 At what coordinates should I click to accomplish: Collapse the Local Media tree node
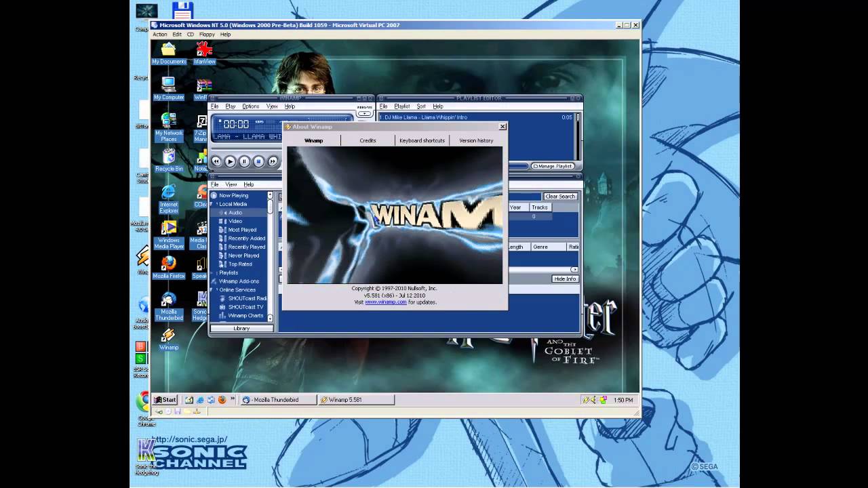point(212,204)
